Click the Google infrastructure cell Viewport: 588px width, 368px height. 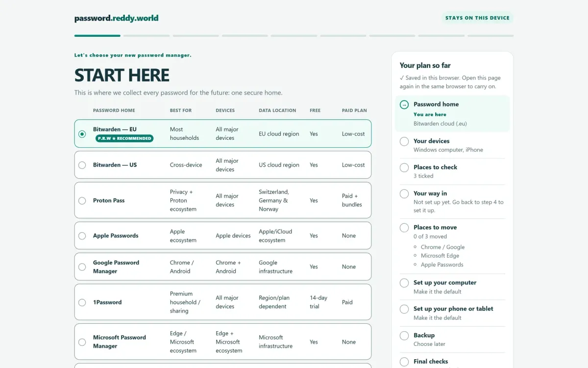(275, 267)
